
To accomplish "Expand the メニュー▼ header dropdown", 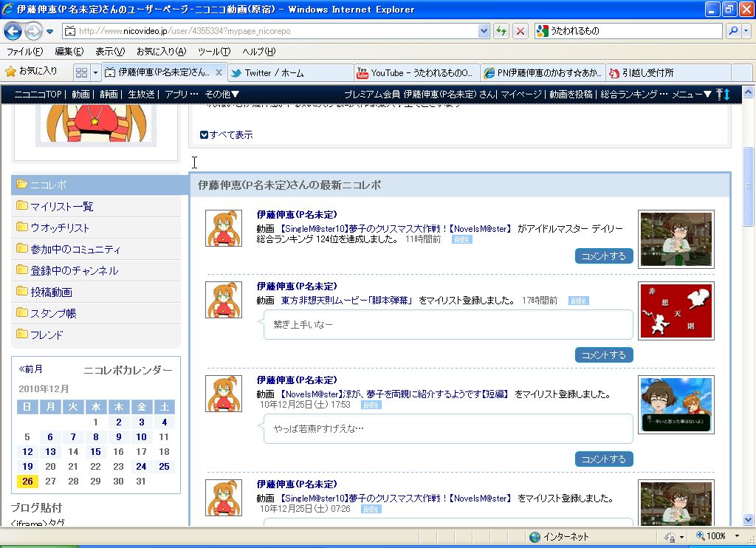I will 691,95.
